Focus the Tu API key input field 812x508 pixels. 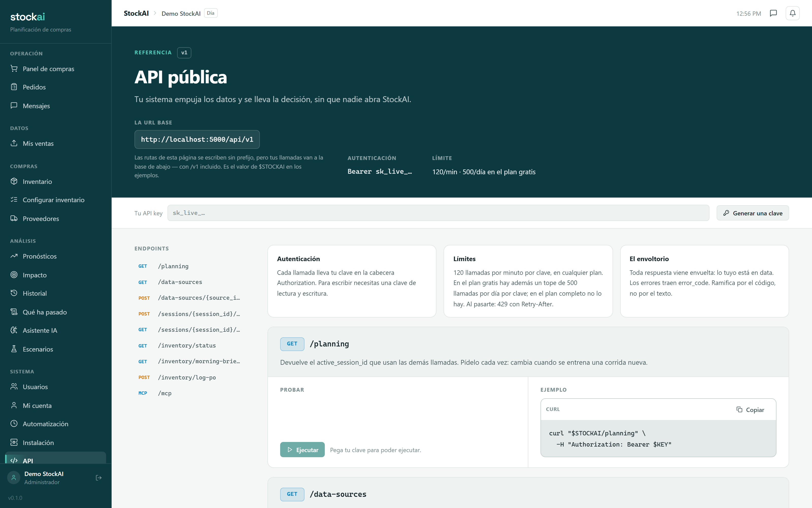point(438,213)
